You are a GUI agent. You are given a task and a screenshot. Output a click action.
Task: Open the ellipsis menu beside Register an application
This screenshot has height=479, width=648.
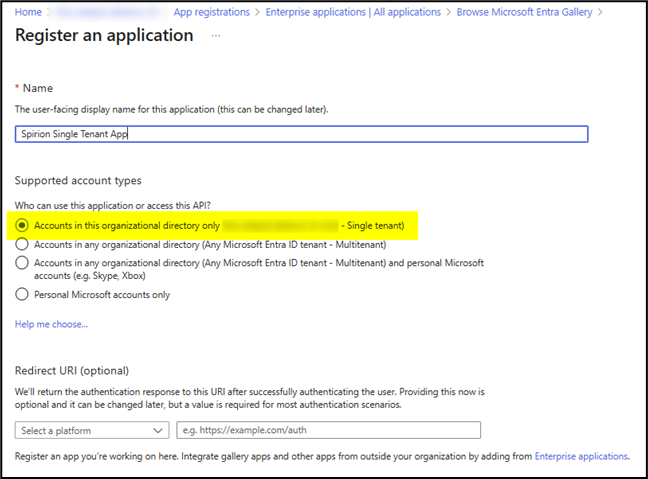point(216,36)
